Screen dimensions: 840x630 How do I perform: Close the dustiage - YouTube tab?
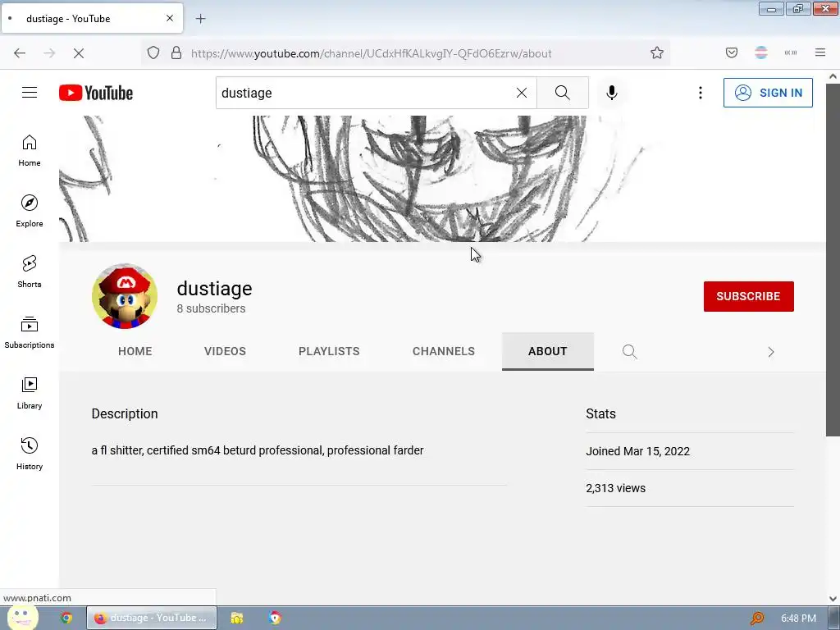[170, 18]
